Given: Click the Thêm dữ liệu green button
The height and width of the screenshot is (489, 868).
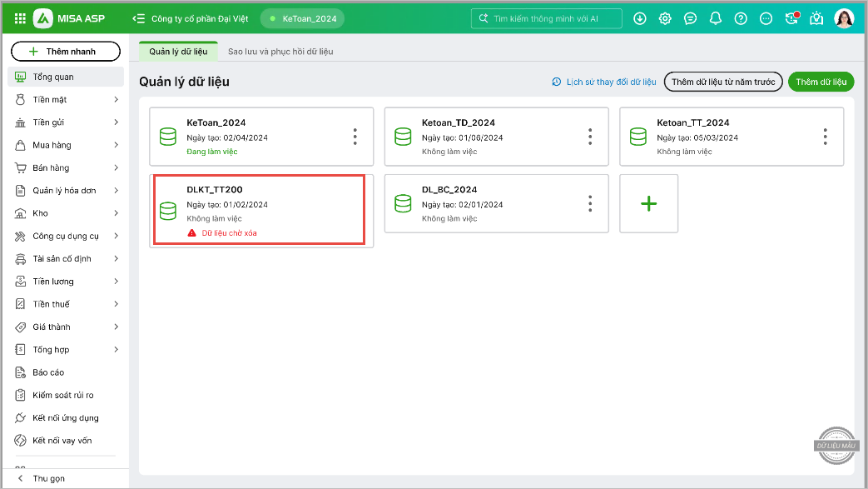Looking at the screenshot, I should pyautogui.click(x=821, y=82).
